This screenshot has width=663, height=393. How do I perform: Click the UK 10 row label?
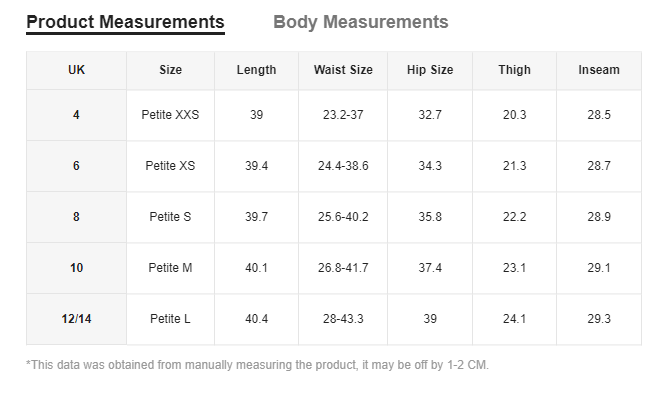click(77, 268)
